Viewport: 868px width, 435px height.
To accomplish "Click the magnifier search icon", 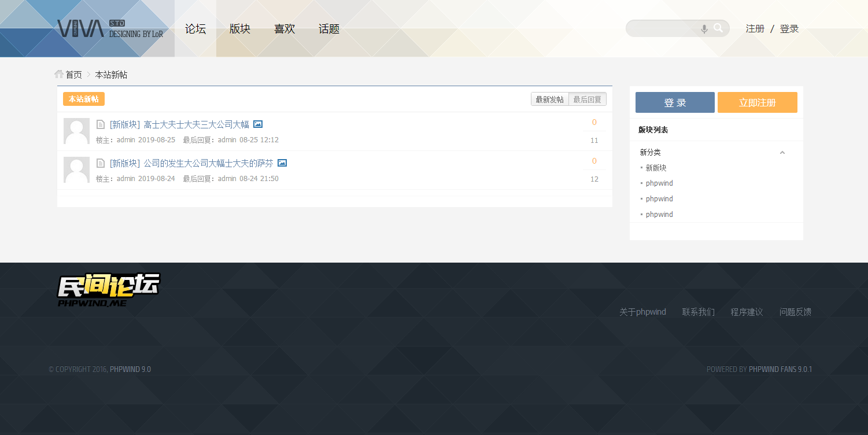I will click(718, 28).
